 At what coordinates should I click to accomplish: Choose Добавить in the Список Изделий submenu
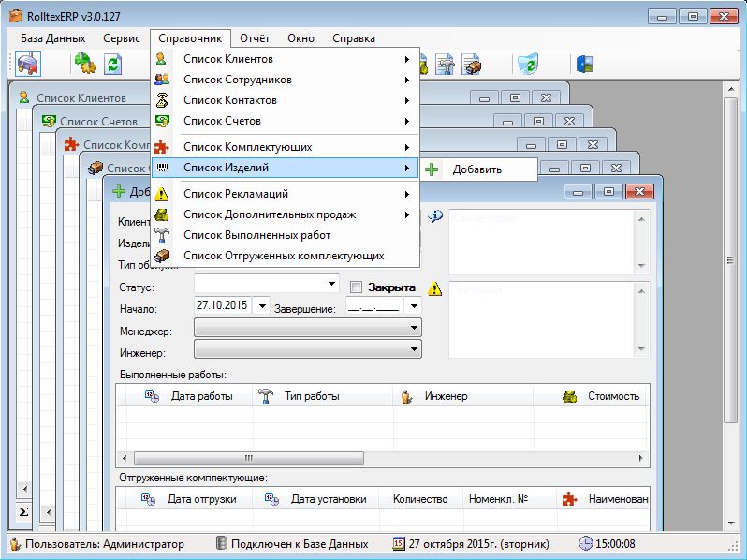click(x=477, y=169)
